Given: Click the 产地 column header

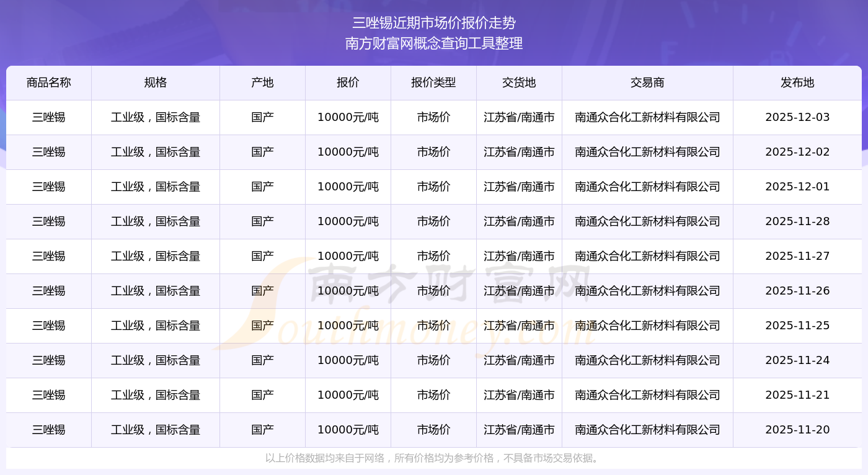Looking at the screenshot, I should 263,82.
